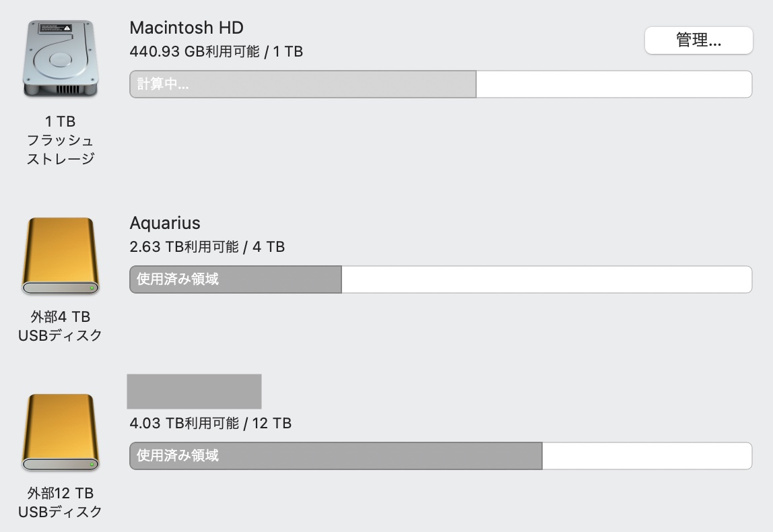Click the grayed-out name of the 12 TB disk
773x532 pixels.
coord(194,391)
